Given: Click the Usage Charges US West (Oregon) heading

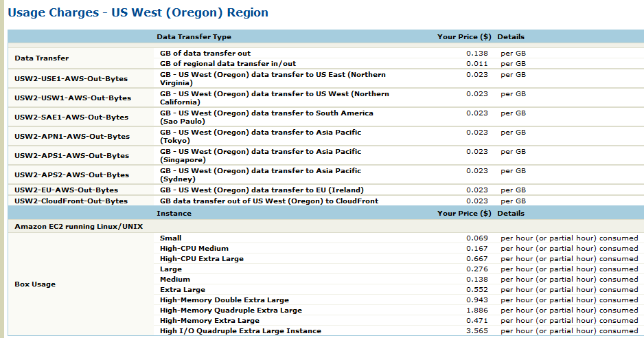Looking at the screenshot, I should [x=138, y=13].
